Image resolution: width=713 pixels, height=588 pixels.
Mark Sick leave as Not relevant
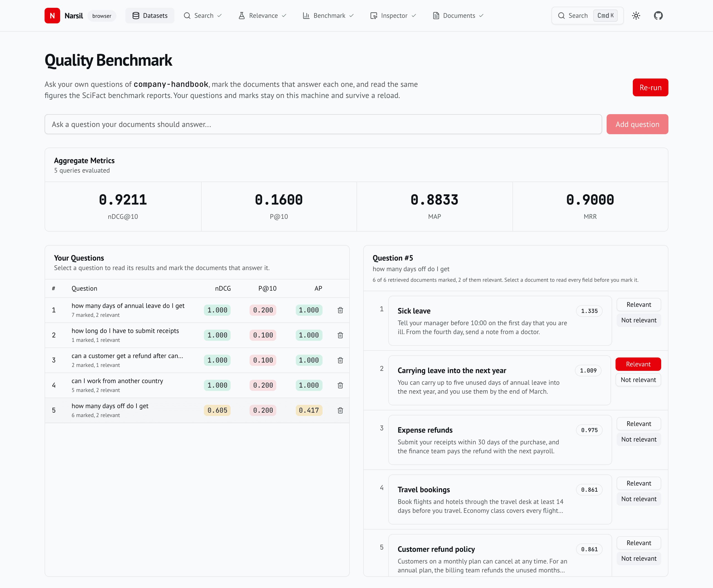(638, 320)
